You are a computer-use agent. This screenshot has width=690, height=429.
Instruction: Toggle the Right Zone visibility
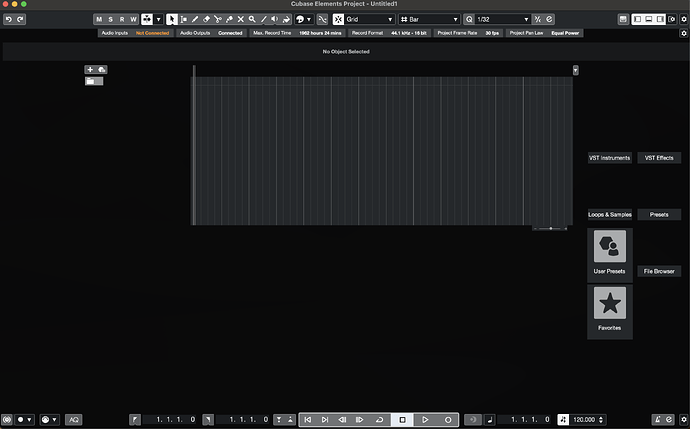click(660, 19)
